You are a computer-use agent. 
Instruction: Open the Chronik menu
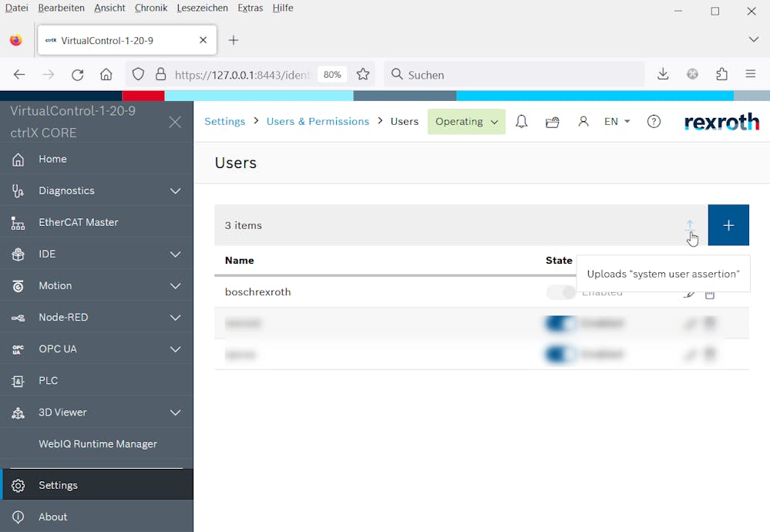pos(151,8)
